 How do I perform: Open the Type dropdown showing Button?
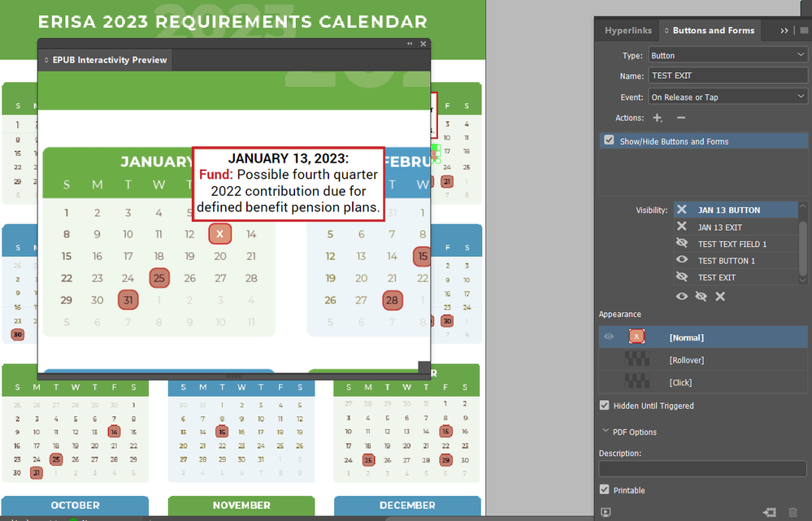click(727, 55)
